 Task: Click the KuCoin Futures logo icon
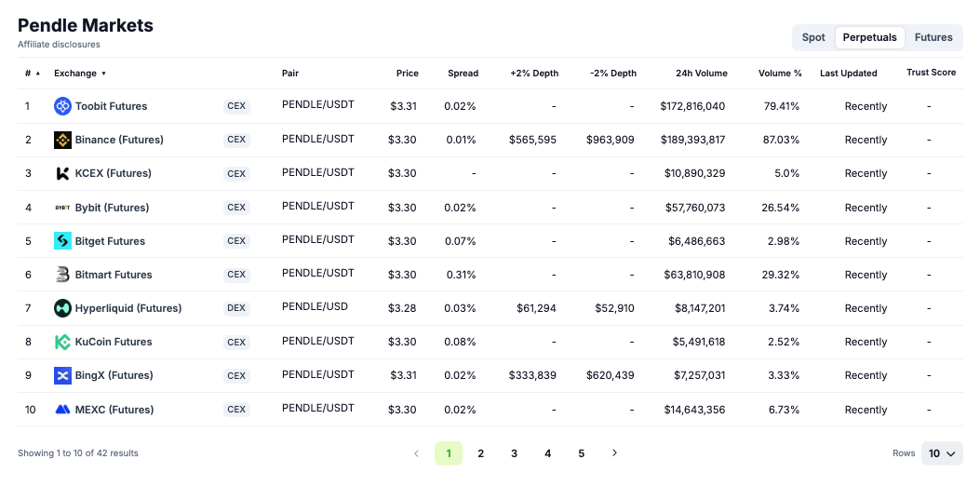62,342
